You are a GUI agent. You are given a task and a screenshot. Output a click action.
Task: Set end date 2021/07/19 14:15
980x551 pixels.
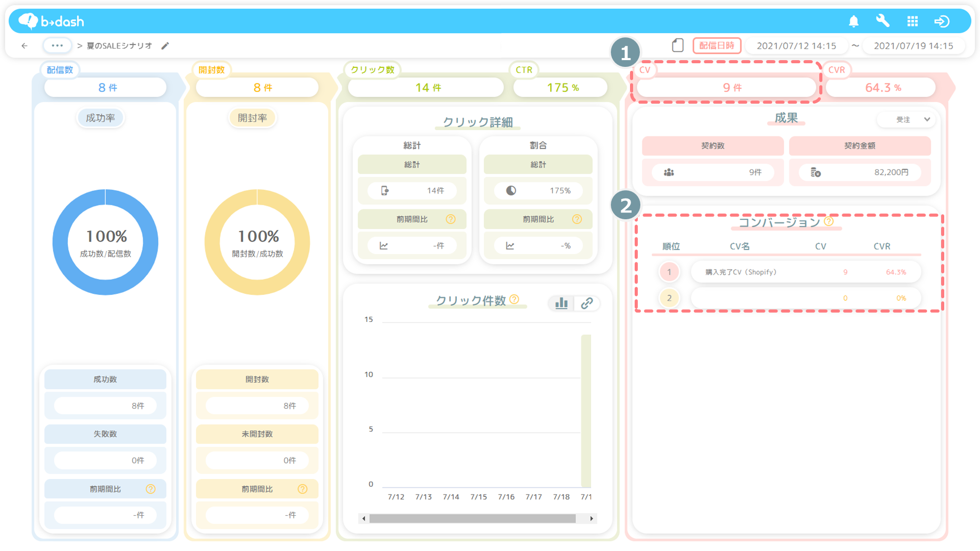(x=913, y=46)
